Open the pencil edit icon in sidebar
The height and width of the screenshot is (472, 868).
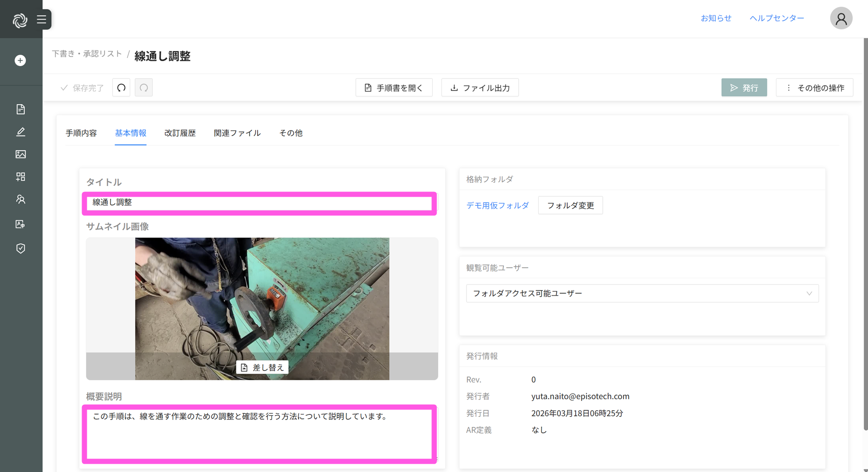20,132
